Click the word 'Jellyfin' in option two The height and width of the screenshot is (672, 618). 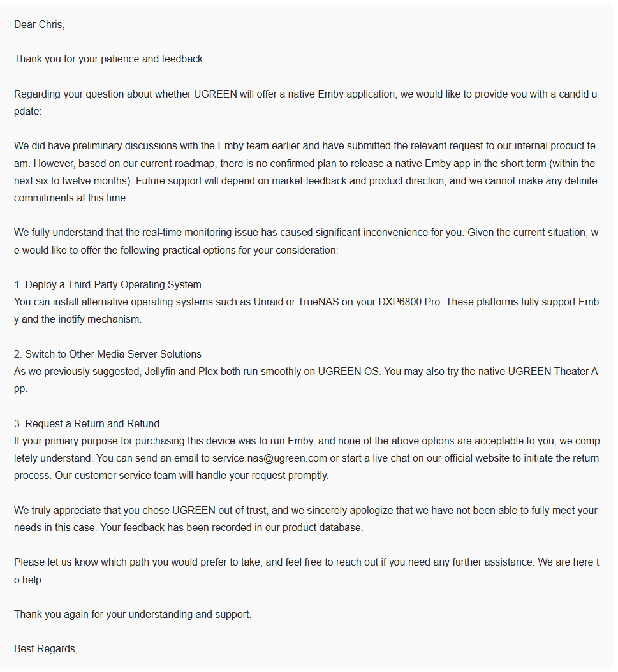(160, 372)
